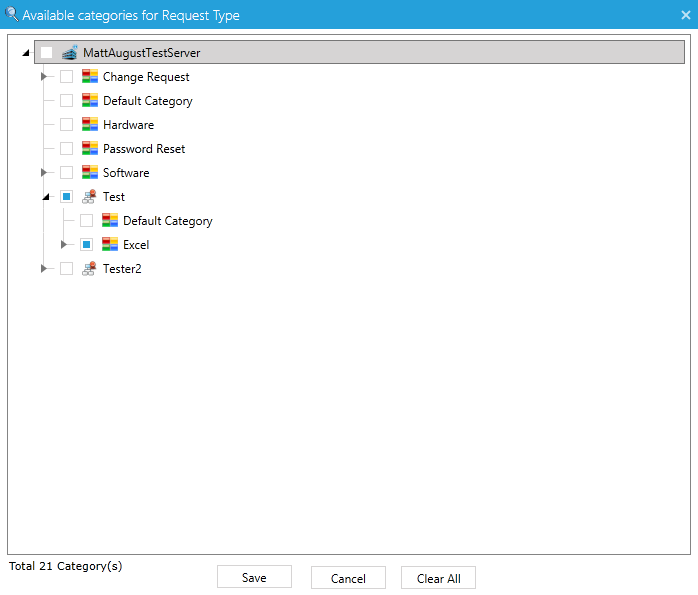Toggle the Software checkbox
The height and width of the screenshot is (595, 698).
point(66,173)
